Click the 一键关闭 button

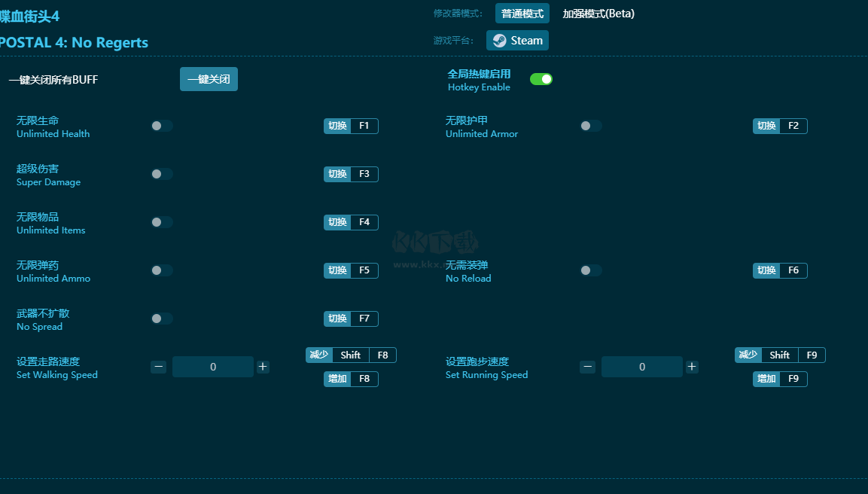(x=209, y=79)
